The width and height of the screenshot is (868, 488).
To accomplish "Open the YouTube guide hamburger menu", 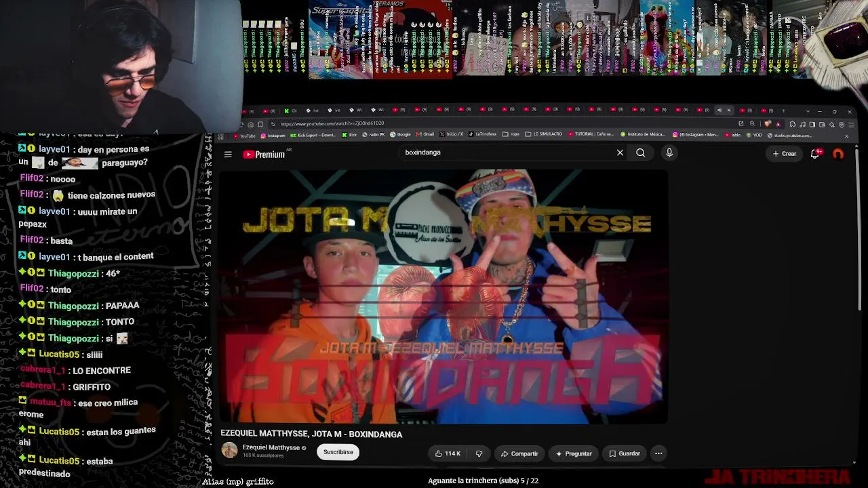I will [x=228, y=155].
